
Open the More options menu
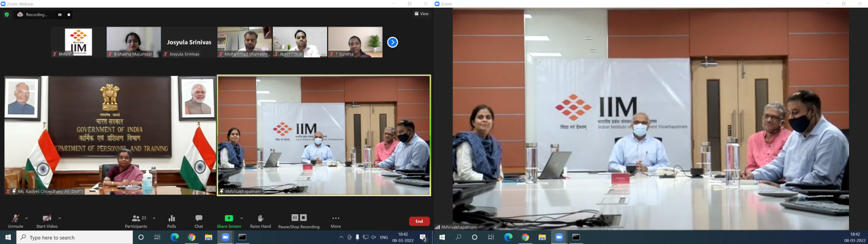[x=336, y=221]
